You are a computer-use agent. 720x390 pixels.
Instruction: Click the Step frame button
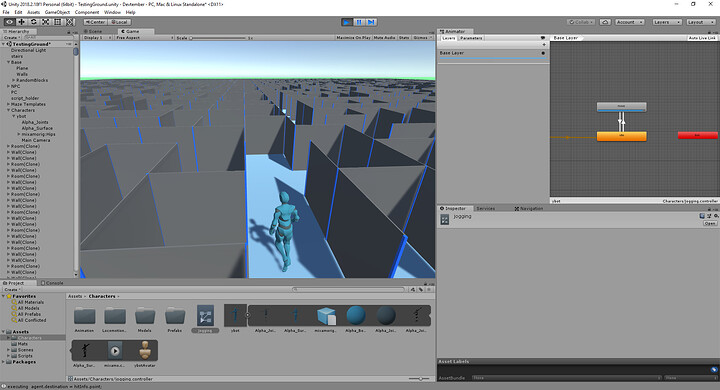click(x=371, y=22)
